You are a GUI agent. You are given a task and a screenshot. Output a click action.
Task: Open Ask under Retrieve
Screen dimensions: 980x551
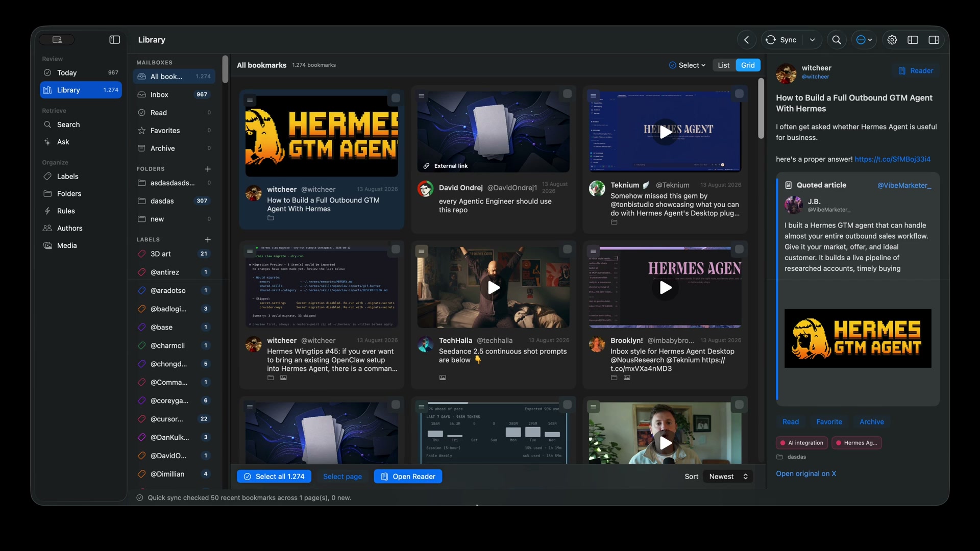tap(81, 142)
